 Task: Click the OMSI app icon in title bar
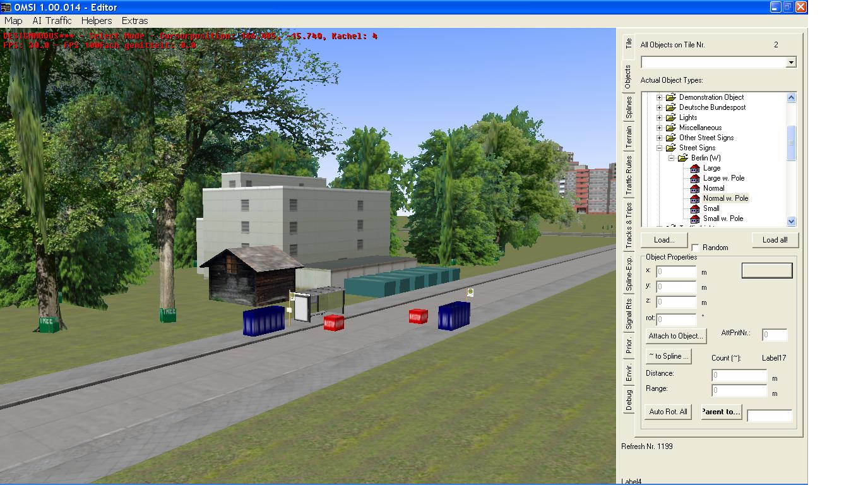(6, 7)
